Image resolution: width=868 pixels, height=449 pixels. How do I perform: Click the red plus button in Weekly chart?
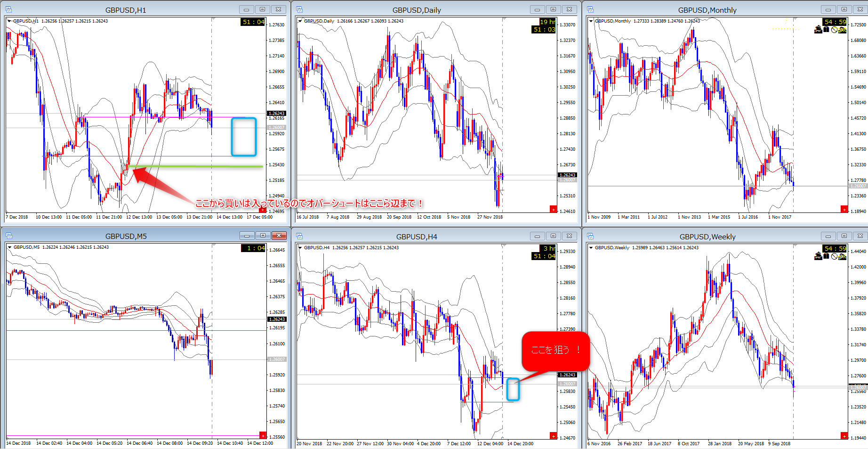[x=844, y=436]
